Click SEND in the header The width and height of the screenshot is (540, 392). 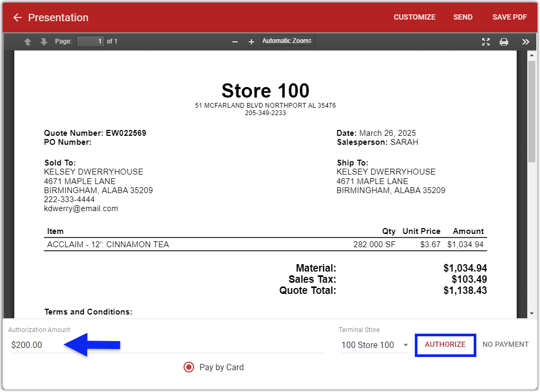(x=463, y=17)
